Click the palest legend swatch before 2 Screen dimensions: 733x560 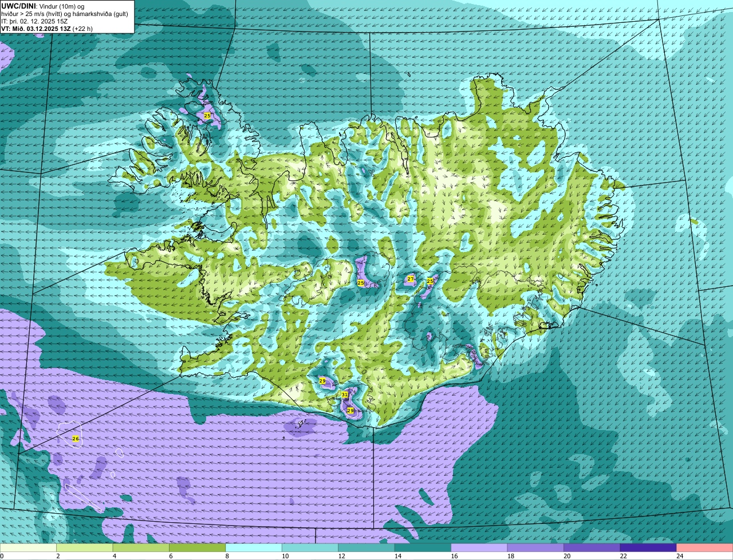[x=28, y=548]
